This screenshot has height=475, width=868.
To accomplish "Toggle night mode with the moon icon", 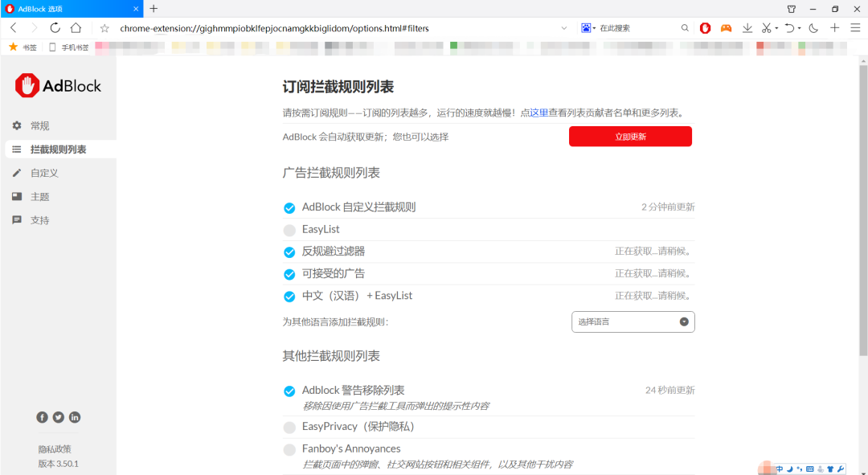I will click(813, 27).
